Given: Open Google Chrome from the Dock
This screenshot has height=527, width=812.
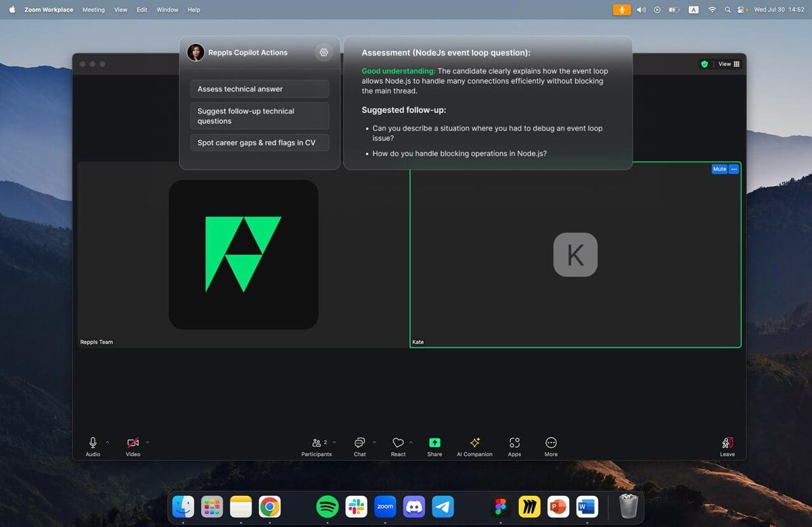Looking at the screenshot, I should (x=269, y=506).
